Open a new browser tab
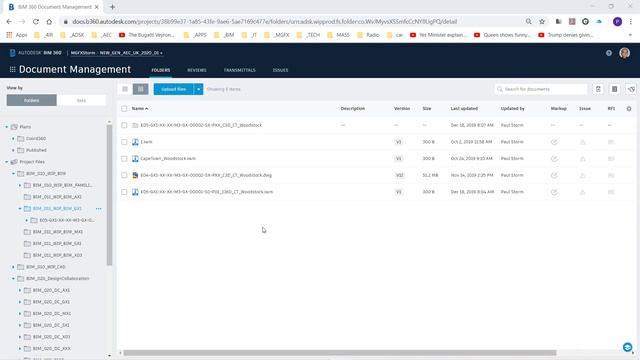Image resolution: width=640 pixels, height=360 pixels. [x=112, y=7]
